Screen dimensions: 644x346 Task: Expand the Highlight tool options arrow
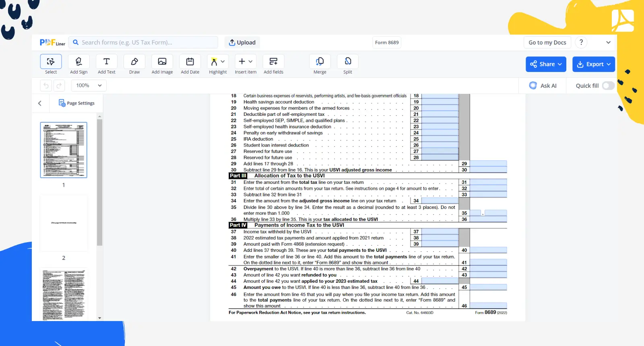[223, 62]
